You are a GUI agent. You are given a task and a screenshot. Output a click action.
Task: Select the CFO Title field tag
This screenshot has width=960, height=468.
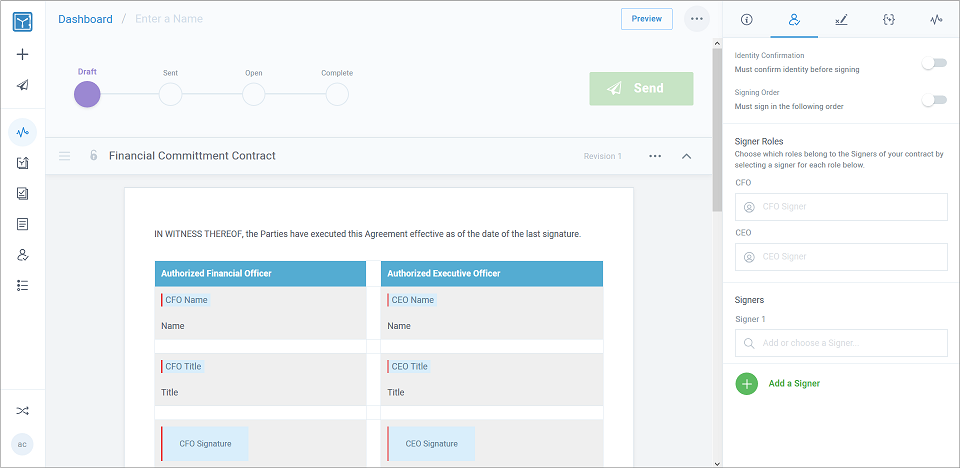[x=182, y=366]
